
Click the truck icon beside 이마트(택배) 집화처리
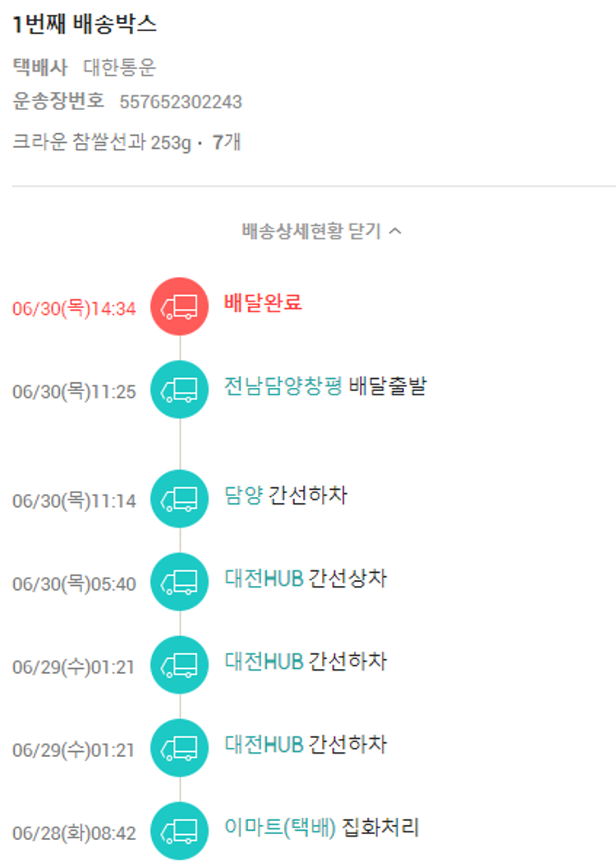tap(180, 831)
